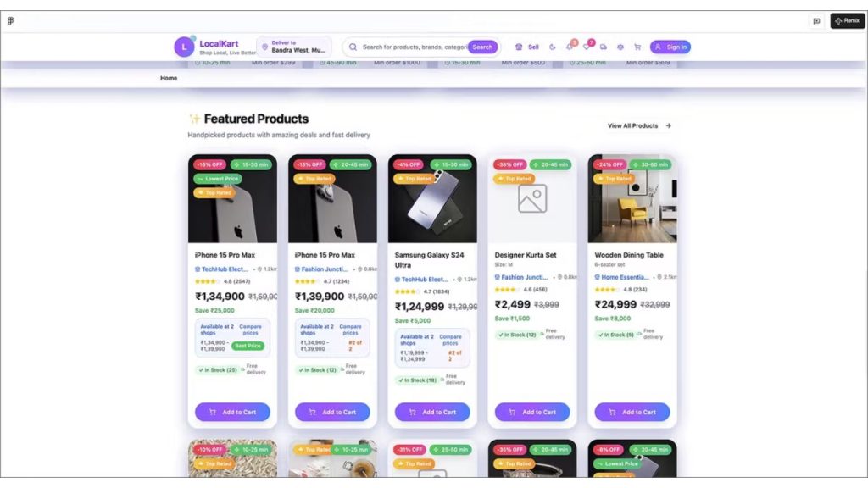868x488 pixels.
Task: Click the Sign In button
Action: (670, 47)
